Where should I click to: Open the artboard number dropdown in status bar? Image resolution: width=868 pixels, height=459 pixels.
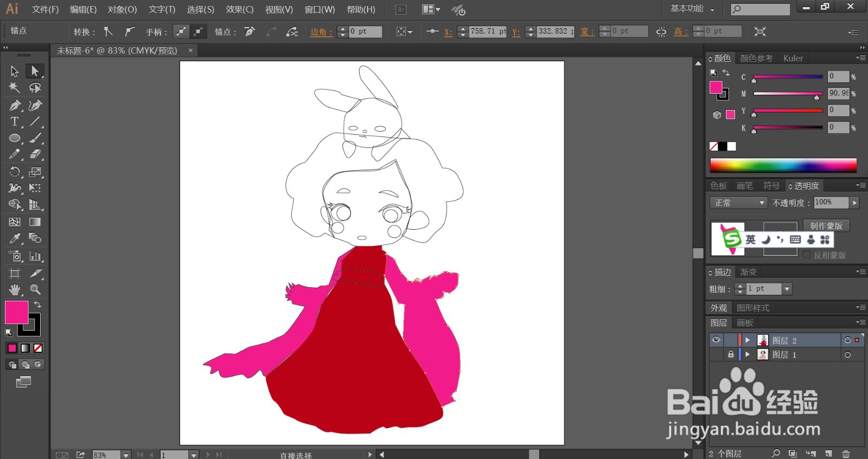[194, 455]
